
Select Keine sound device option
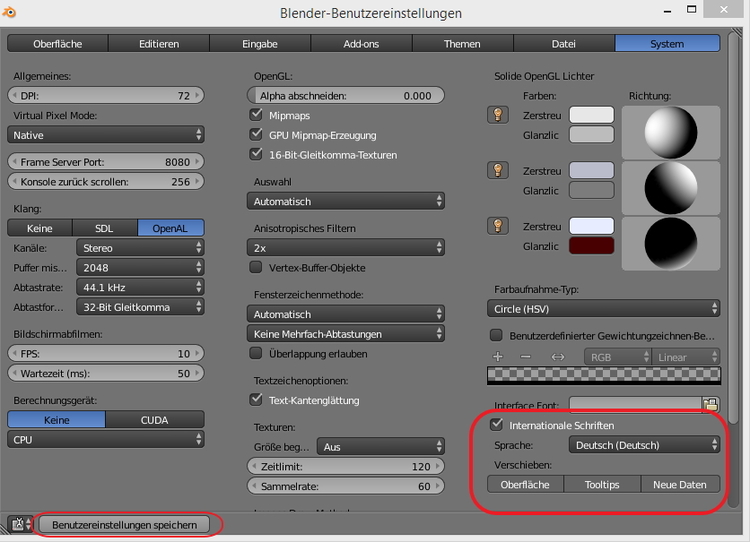pyautogui.click(x=40, y=228)
